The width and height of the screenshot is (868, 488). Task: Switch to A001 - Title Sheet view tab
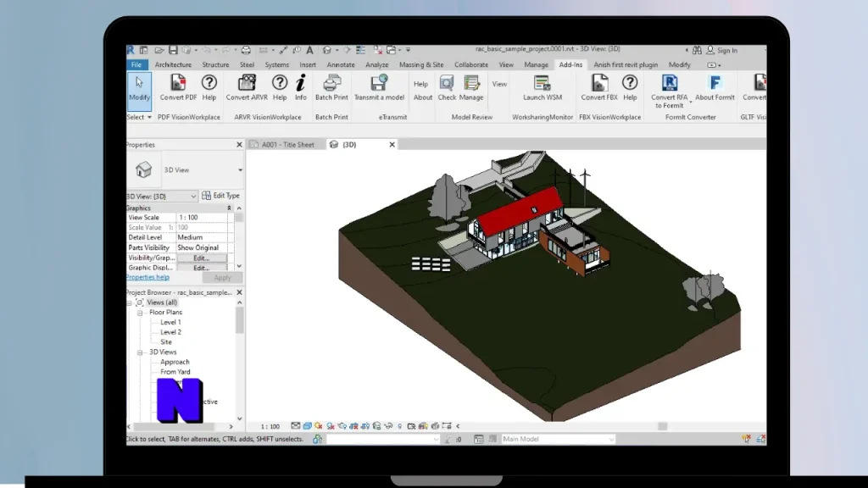(287, 144)
